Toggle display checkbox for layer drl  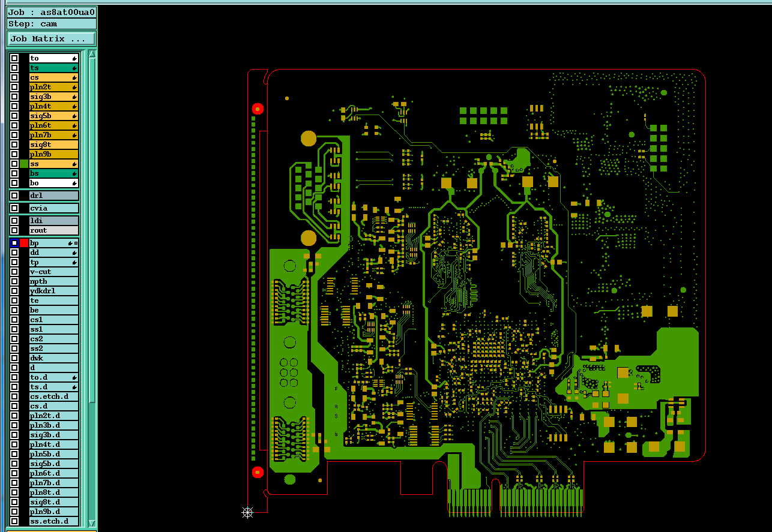(14, 196)
